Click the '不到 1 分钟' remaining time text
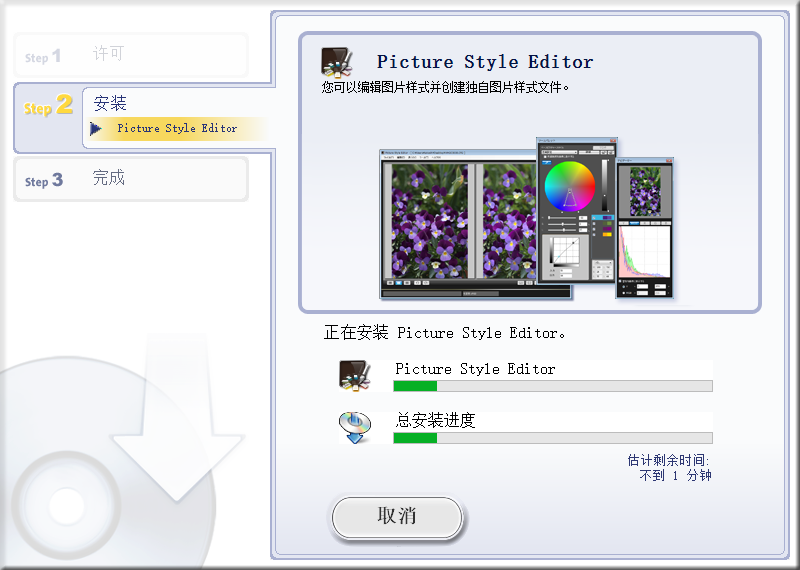The height and width of the screenshot is (570, 800). (676, 476)
